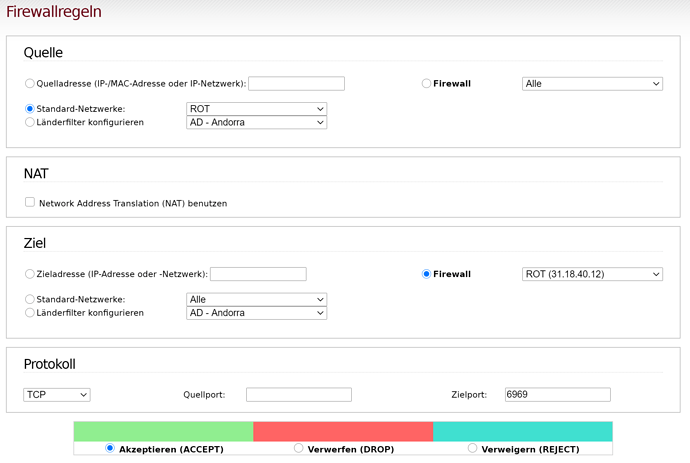Select the Zieladresse radio button in Ziel

click(29, 274)
